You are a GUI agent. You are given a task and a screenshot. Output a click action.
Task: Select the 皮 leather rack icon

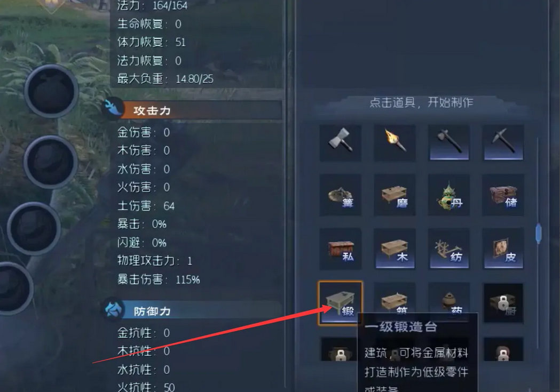tap(503, 249)
